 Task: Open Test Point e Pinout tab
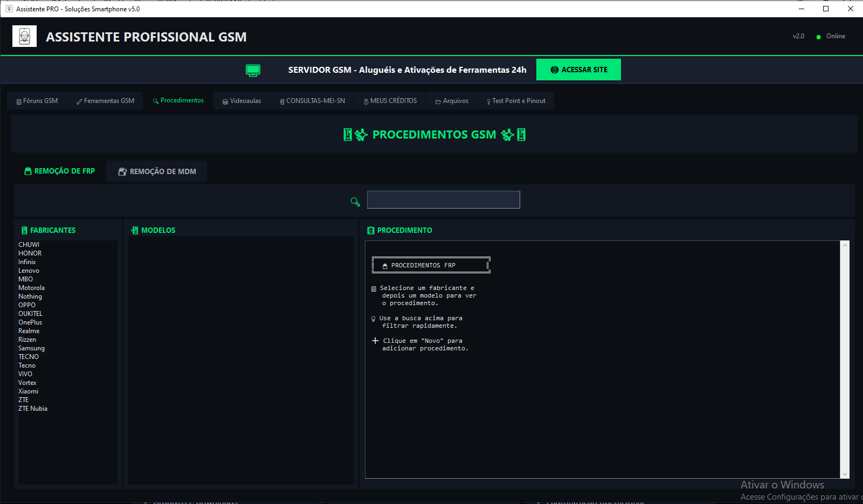pyautogui.click(x=516, y=101)
